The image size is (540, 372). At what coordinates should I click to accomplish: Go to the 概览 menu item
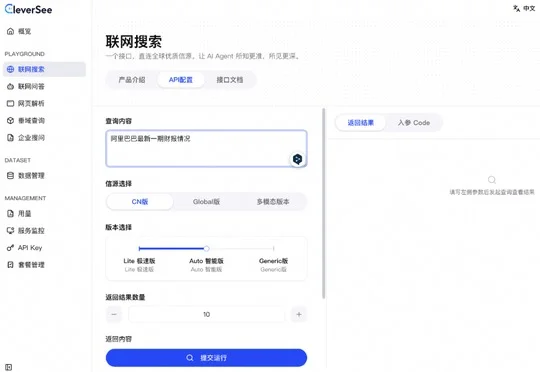24,31
